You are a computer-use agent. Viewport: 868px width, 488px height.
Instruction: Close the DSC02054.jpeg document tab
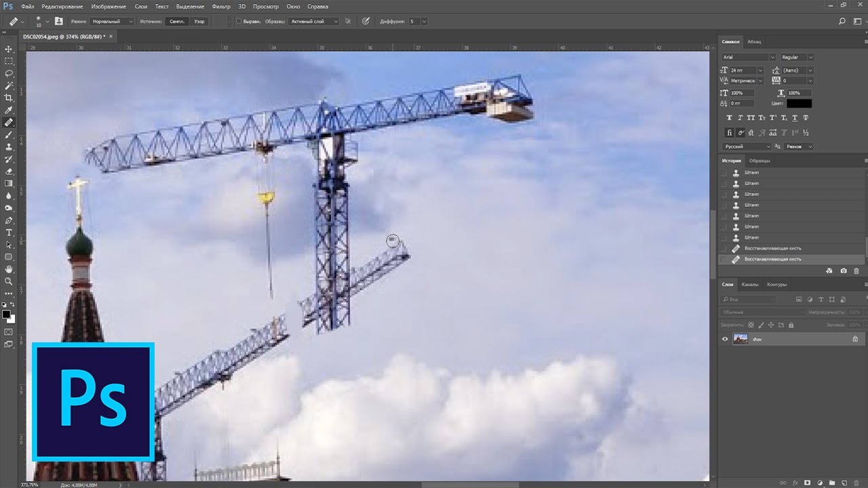111,37
